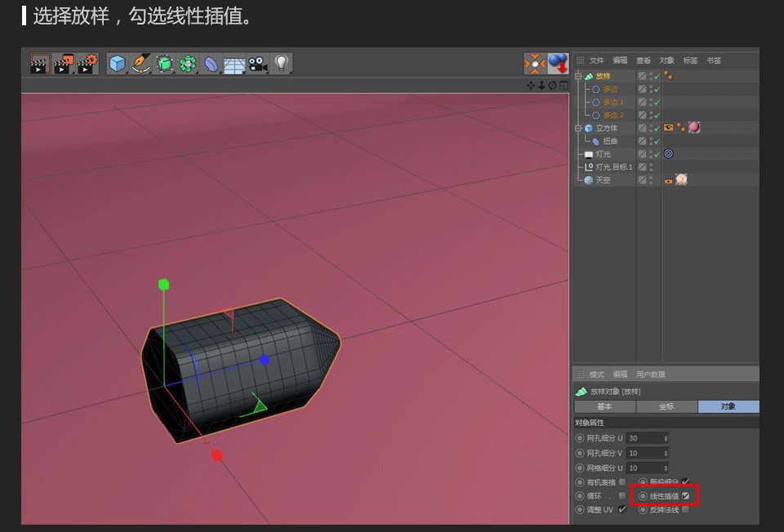784x532 pixels.
Task: Collapse the 立方体 tree branch
Action: pos(577,127)
